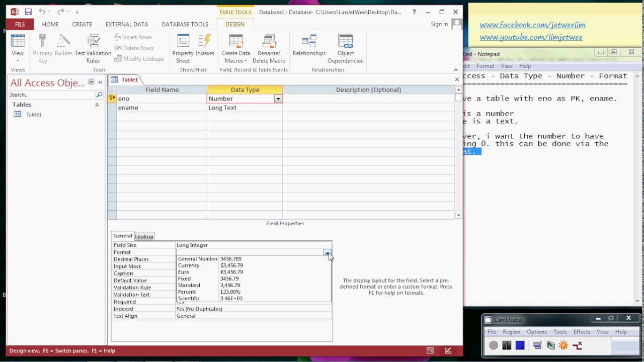The image size is (644, 362).
Task: Click the Save icon in quick access toolbar
Action: tap(28, 12)
